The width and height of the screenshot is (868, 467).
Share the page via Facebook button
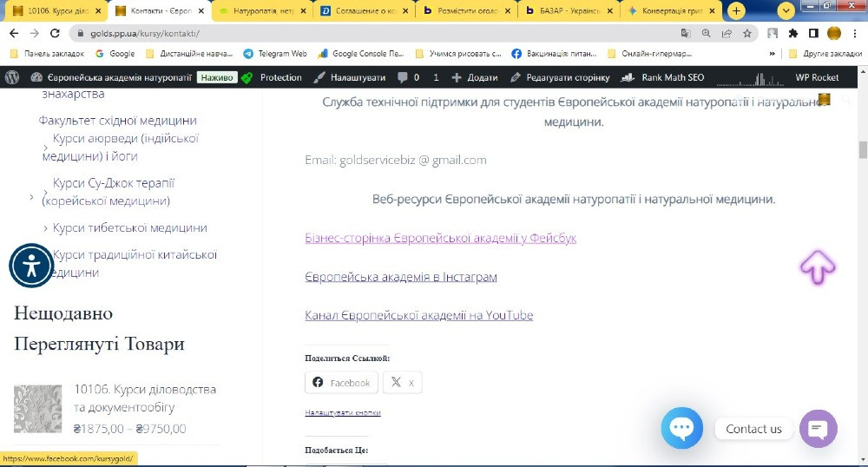pos(341,382)
